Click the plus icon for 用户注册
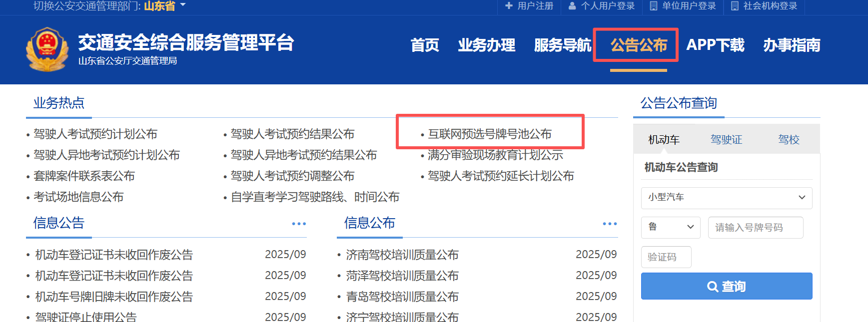This screenshot has width=868, height=322. point(509,6)
